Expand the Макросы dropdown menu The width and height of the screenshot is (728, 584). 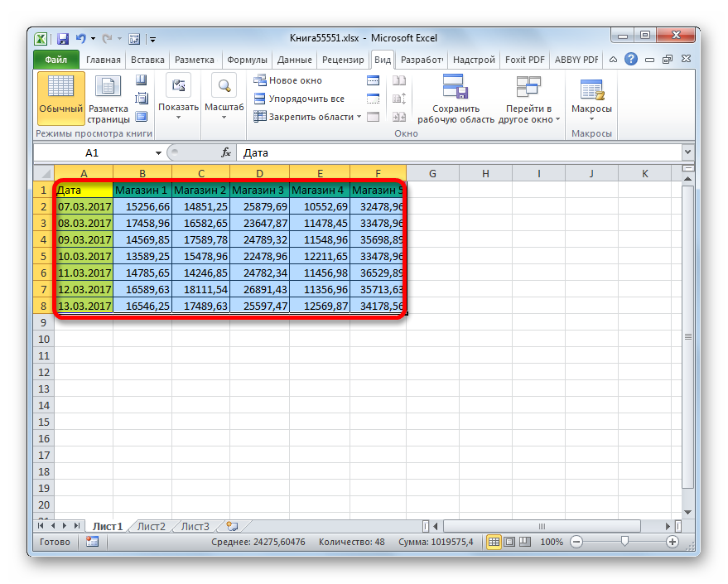click(591, 99)
